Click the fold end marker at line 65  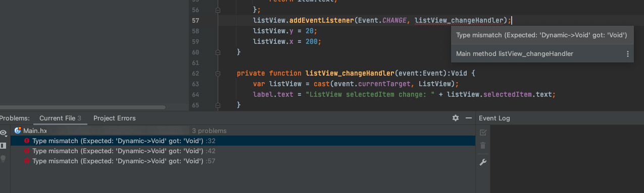218,105
